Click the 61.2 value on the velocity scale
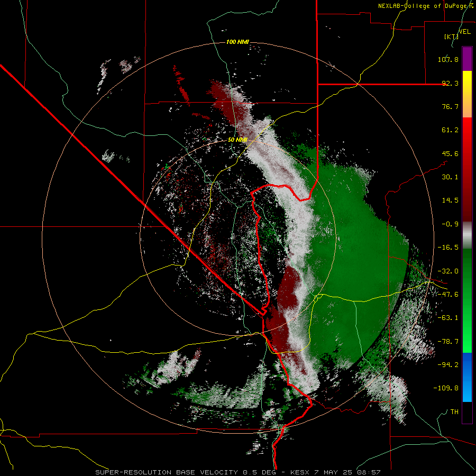Screen dimensions: 476x476 point(450,130)
